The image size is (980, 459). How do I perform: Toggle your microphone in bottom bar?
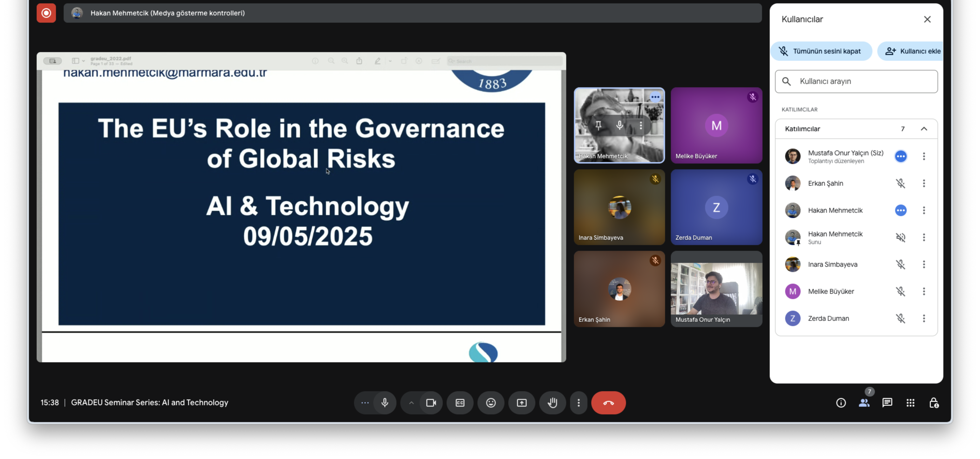pos(385,403)
